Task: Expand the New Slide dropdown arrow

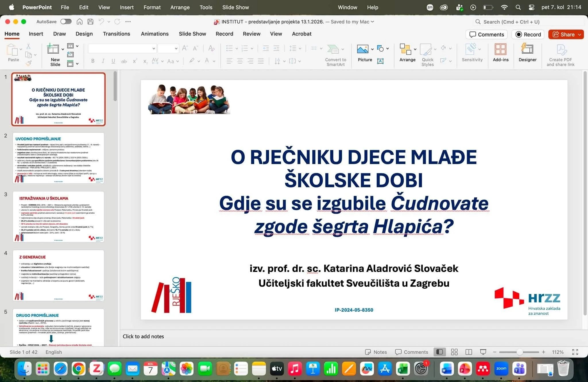Action: pos(63,49)
